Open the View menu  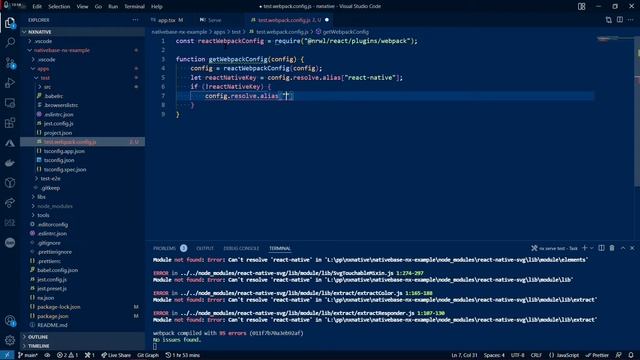[82, 7]
